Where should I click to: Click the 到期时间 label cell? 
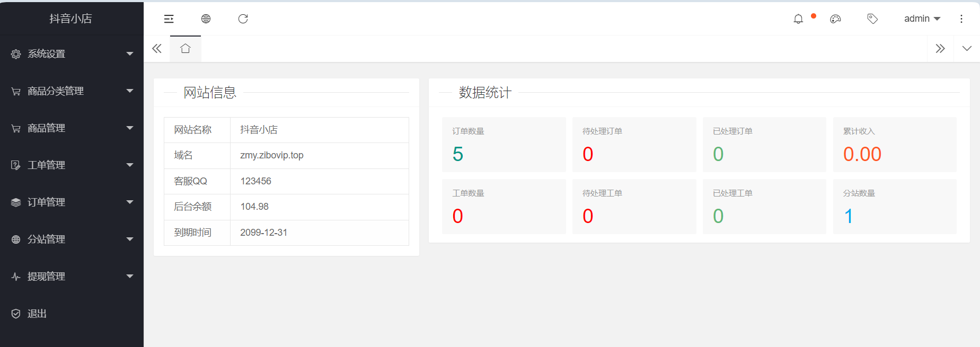[197, 233]
